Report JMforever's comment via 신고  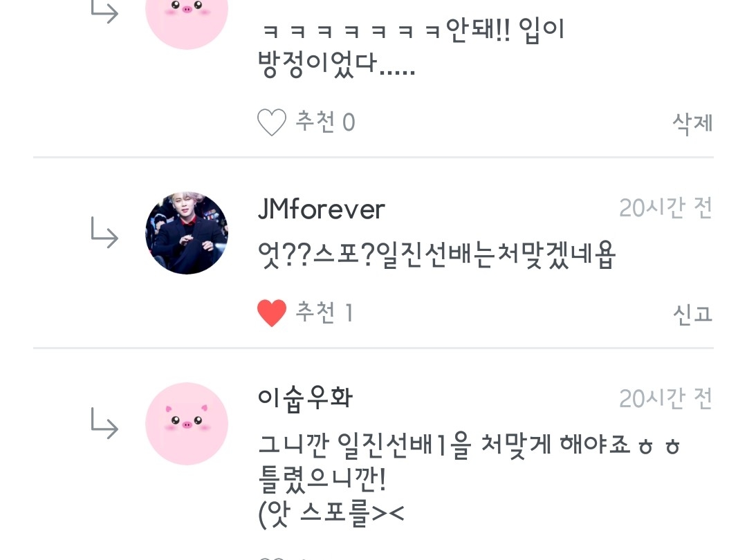pos(692,314)
